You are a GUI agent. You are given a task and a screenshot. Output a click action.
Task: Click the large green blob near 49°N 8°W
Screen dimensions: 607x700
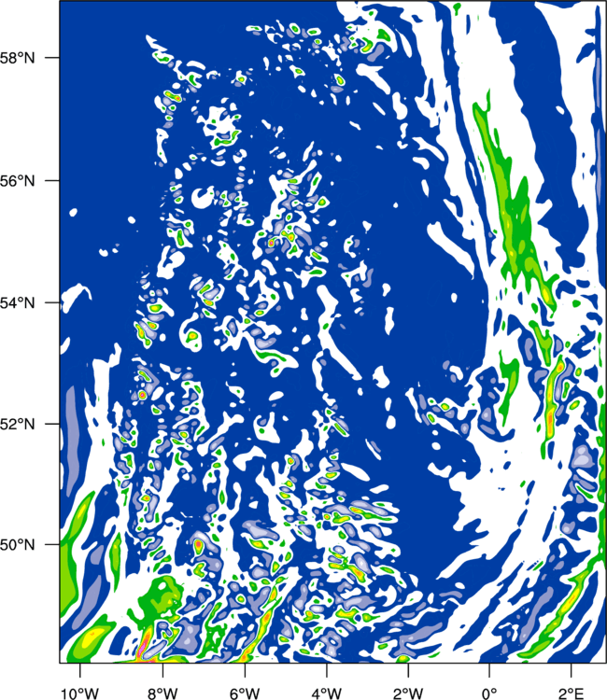[x=160, y=598]
